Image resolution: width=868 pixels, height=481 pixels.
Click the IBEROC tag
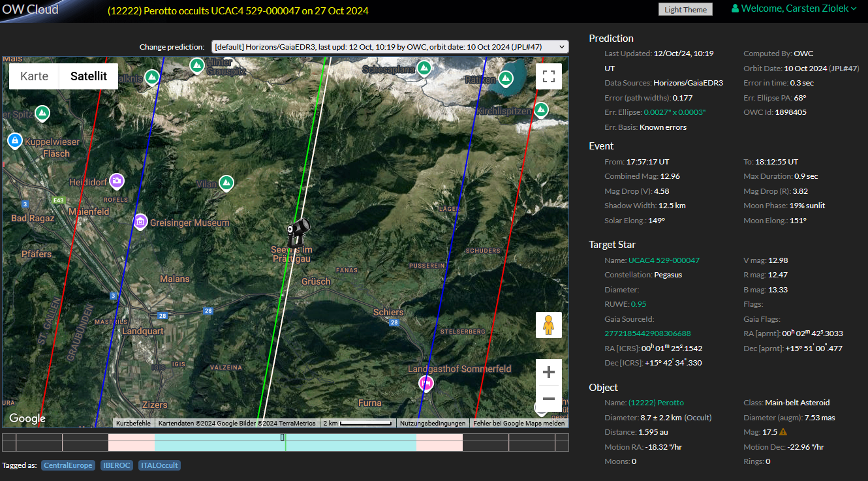pos(117,465)
